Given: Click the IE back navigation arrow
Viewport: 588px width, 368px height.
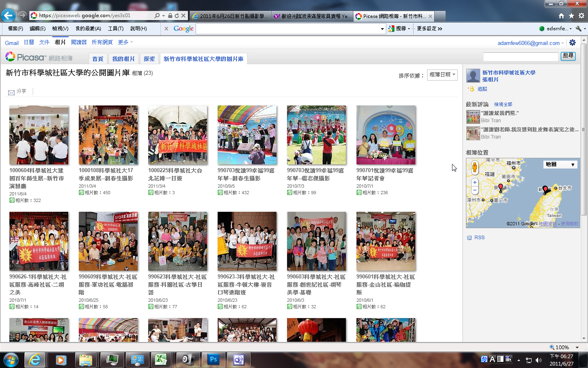Looking at the screenshot, I should coord(8,16).
